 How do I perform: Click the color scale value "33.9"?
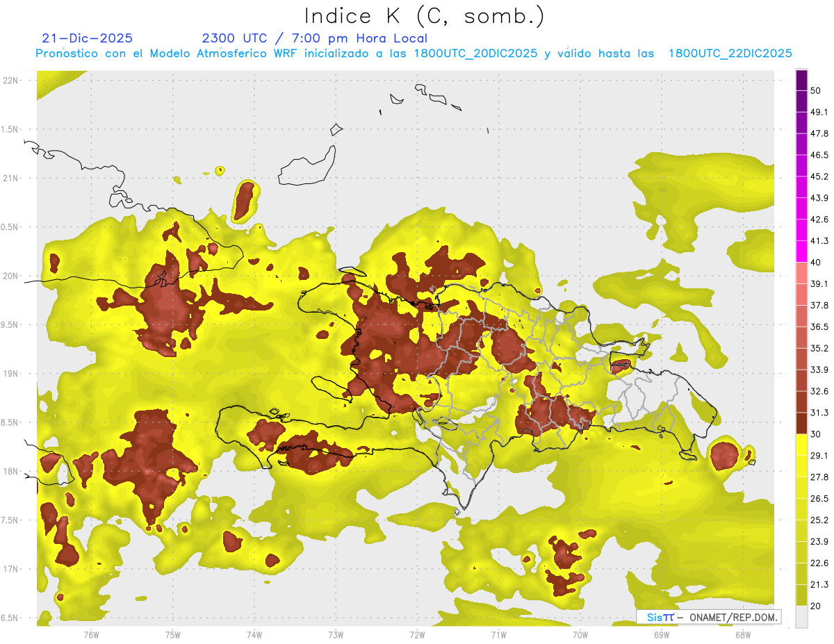point(819,370)
